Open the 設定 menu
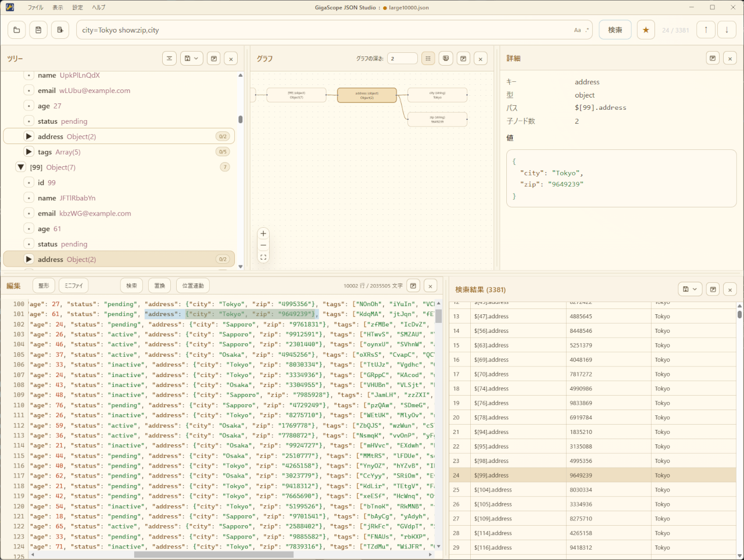 pyautogui.click(x=77, y=8)
